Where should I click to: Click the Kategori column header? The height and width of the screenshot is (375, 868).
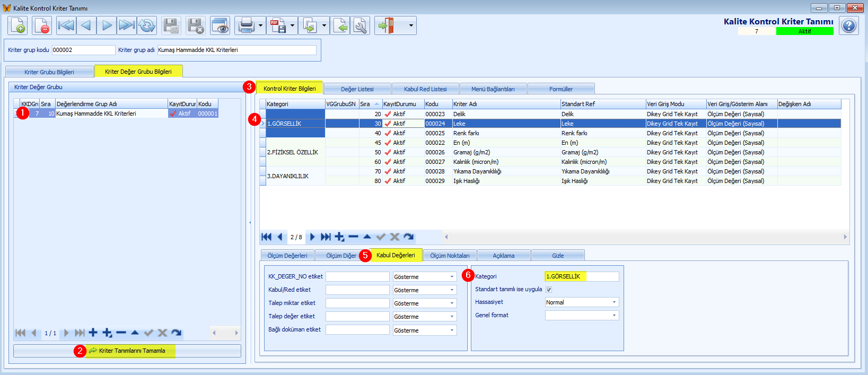(x=295, y=104)
